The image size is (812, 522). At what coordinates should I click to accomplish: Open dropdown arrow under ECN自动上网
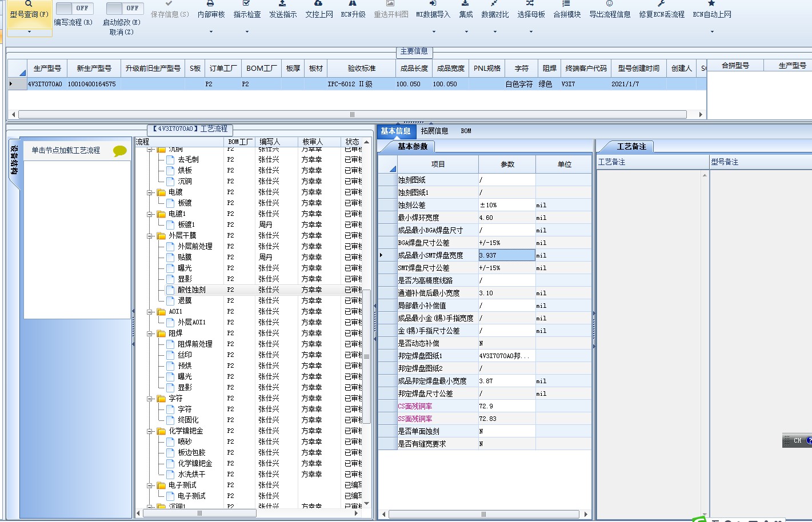coord(712,32)
